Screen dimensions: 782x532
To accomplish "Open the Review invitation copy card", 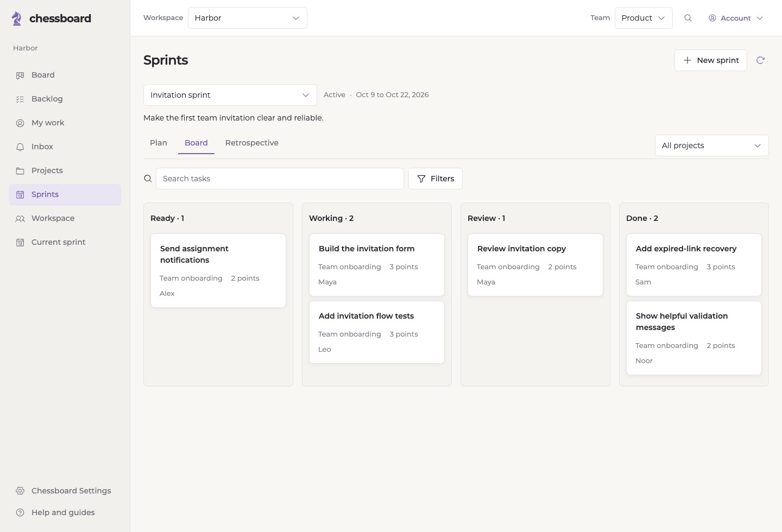I will (535, 265).
